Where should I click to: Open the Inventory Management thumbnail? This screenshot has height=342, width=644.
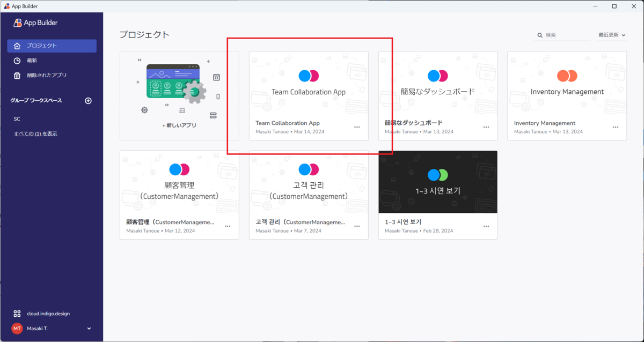[567, 83]
